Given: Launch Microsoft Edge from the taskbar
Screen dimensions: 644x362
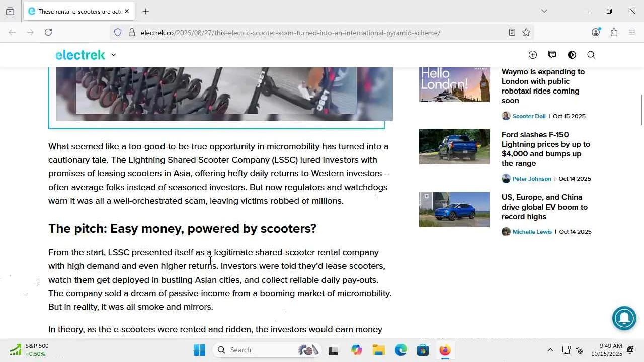Looking at the screenshot, I should (x=401, y=350).
